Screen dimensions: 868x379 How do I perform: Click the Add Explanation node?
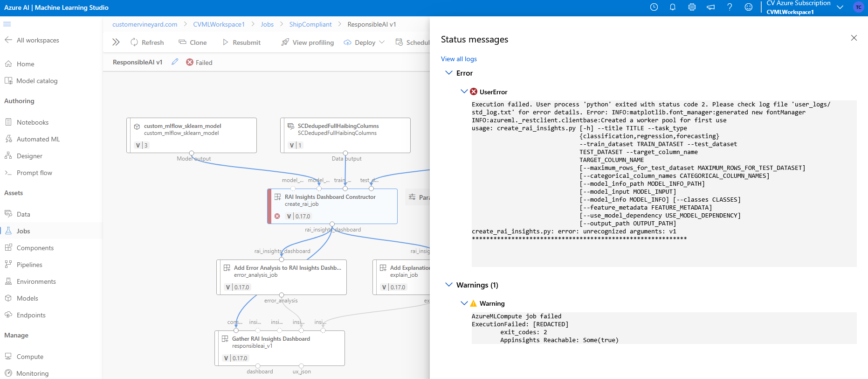click(401, 277)
